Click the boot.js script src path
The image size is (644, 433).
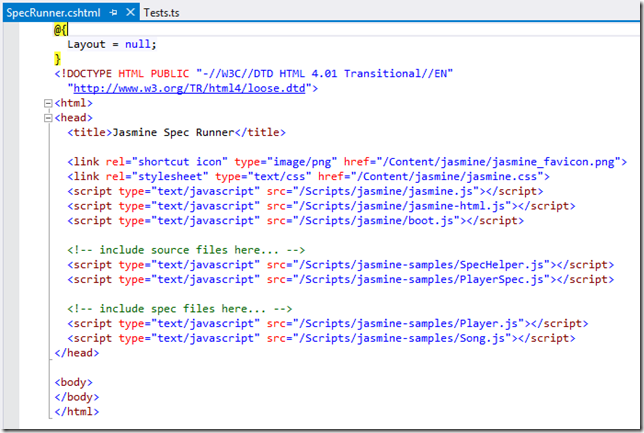pyautogui.click(x=376, y=221)
